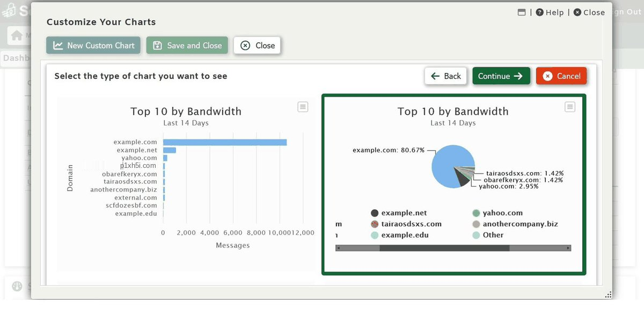Image resolution: width=644 pixels, height=310 pixels.
Task: Open pie chart hamburger context menu
Action: pos(570,107)
